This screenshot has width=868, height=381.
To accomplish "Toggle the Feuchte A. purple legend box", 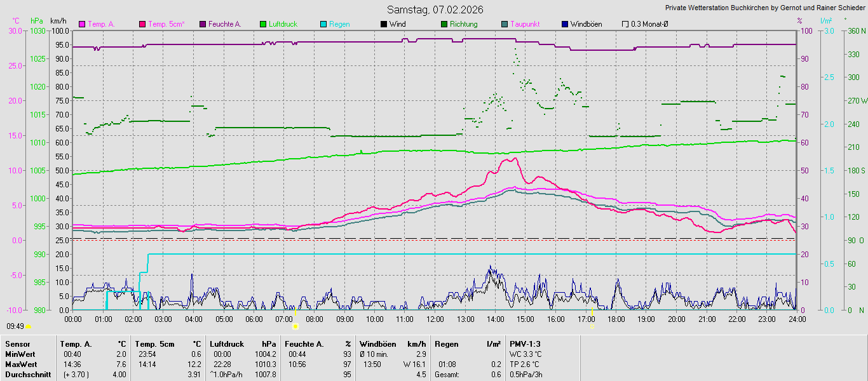I will (203, 24).
